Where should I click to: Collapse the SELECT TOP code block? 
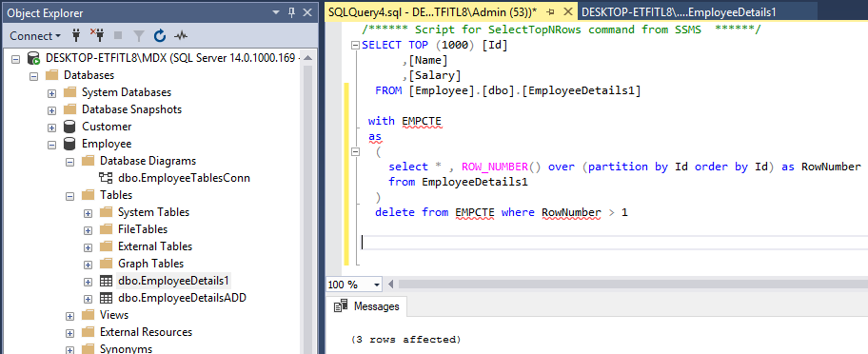pyautogui.click(x=355, y=46)
